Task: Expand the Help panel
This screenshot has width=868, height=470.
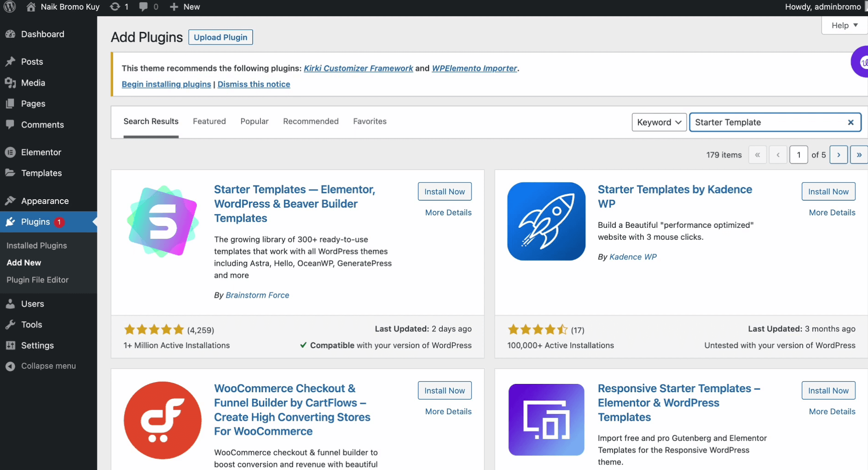Action: pos(845,25)
